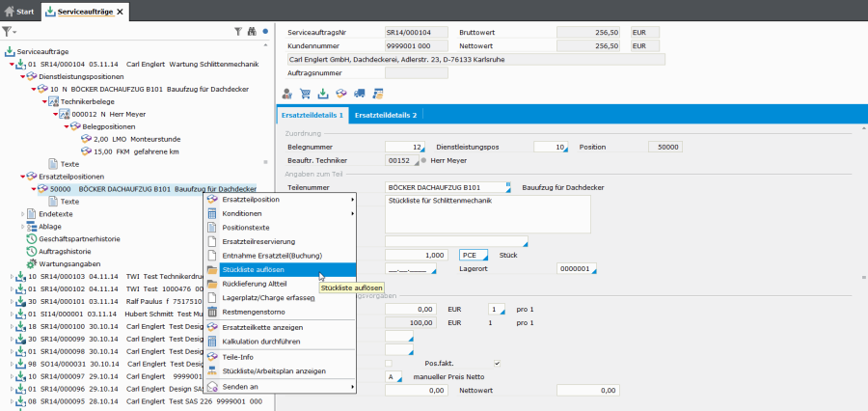
Task: Click the technician person toolbar icon
Action: (287, 93)
